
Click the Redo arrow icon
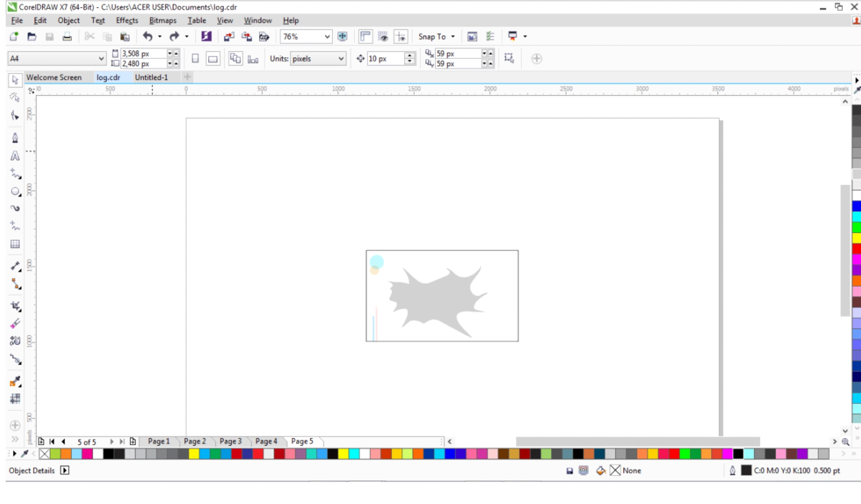[x=175, y=36]
